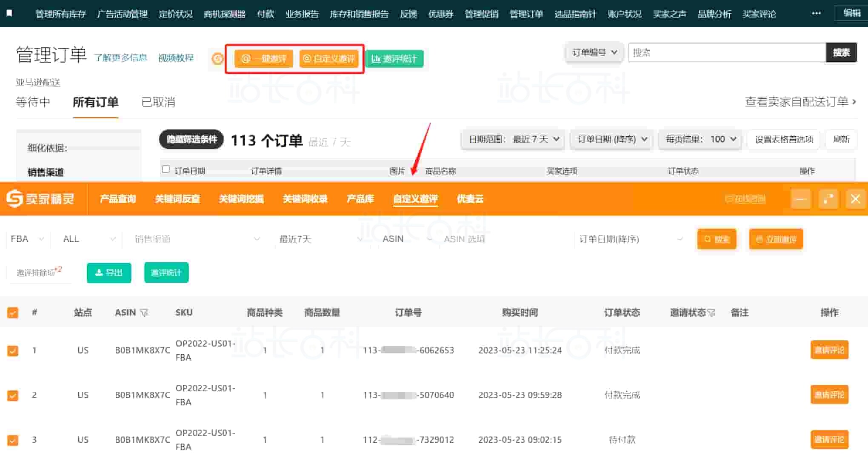
Task: Click 邀请评论 for order ending 6062653
Action: [x=829, y=350]
